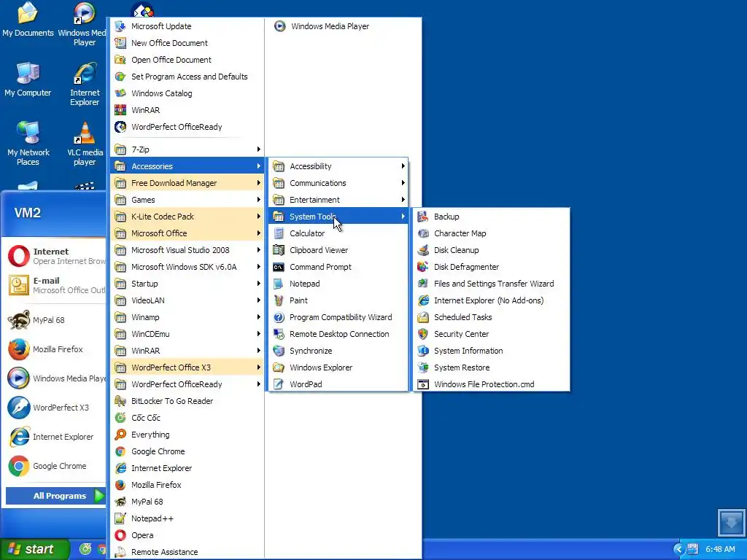
Task: Choose Open Office Document
Action: click(187, 60)
